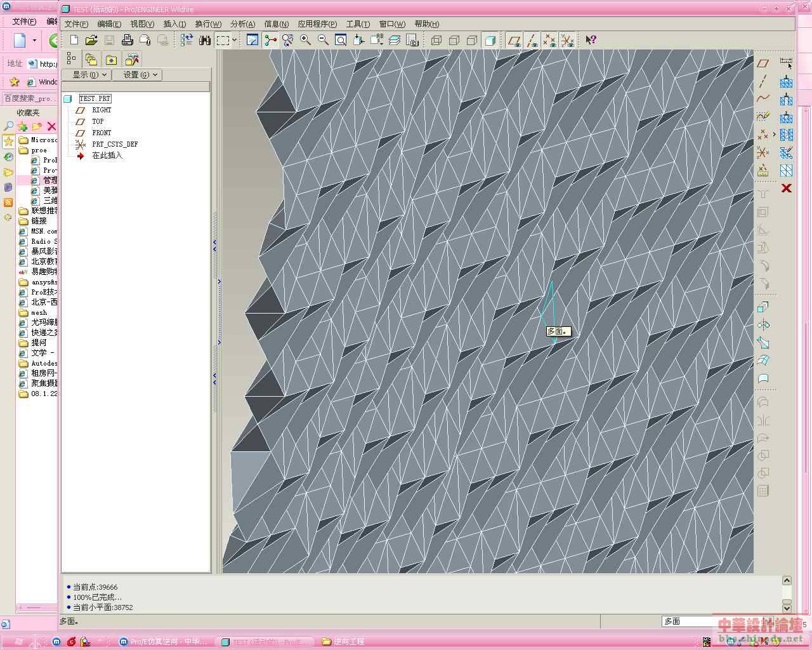The width and height of the screenshot is (812, 650).
Task: Open the 设置 dropdown in model tree
Action: click(x=137, y=74)
